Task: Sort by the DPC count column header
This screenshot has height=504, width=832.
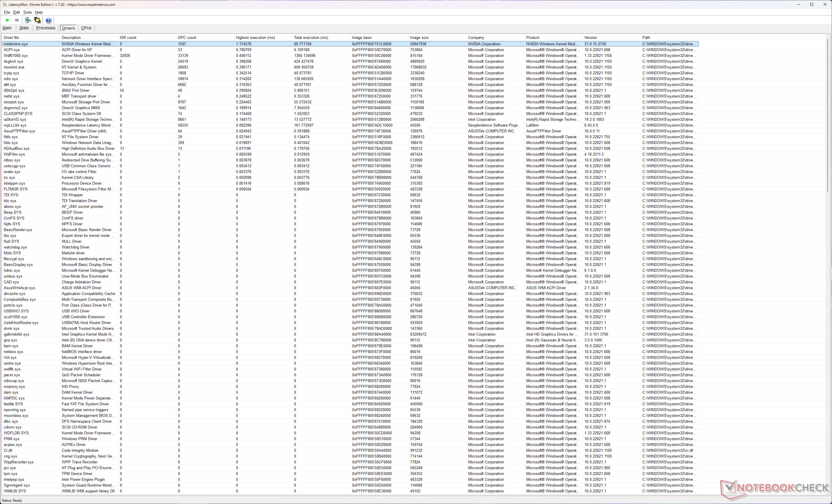Action: point(187,38)
